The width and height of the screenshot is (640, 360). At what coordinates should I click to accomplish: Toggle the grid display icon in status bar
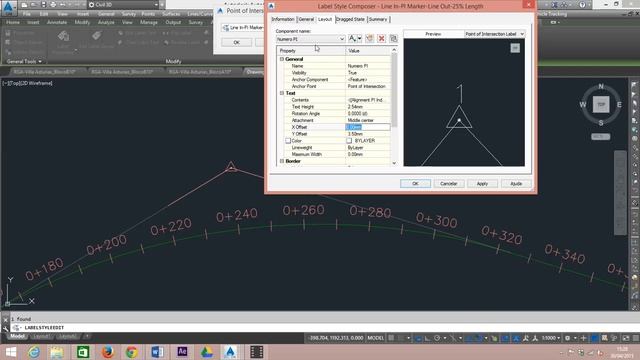point(391,338)
